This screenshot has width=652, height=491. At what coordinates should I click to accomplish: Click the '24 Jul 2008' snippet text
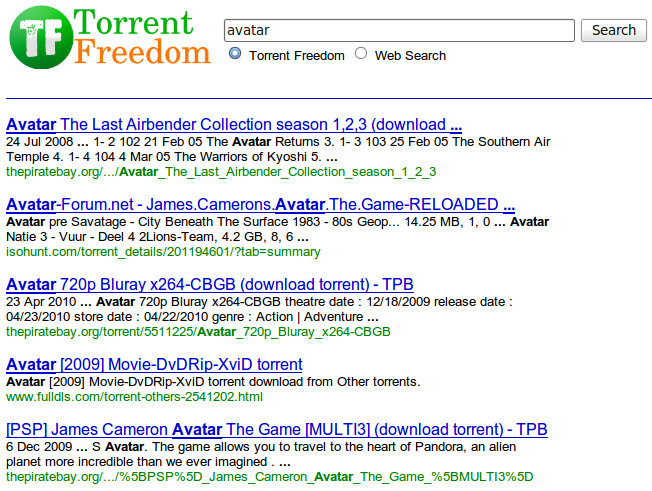(x=40, y=142)
